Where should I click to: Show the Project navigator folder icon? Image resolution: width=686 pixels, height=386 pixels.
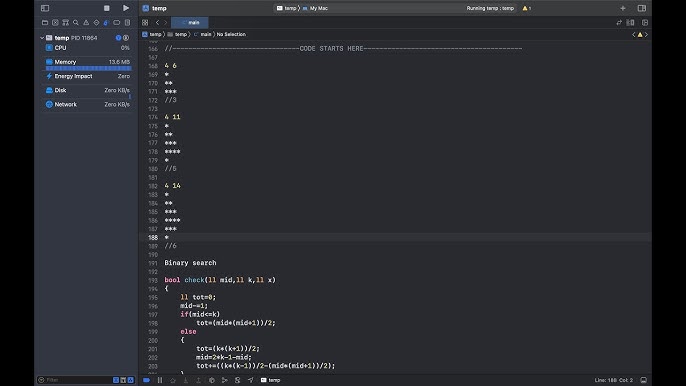(45, 22)
